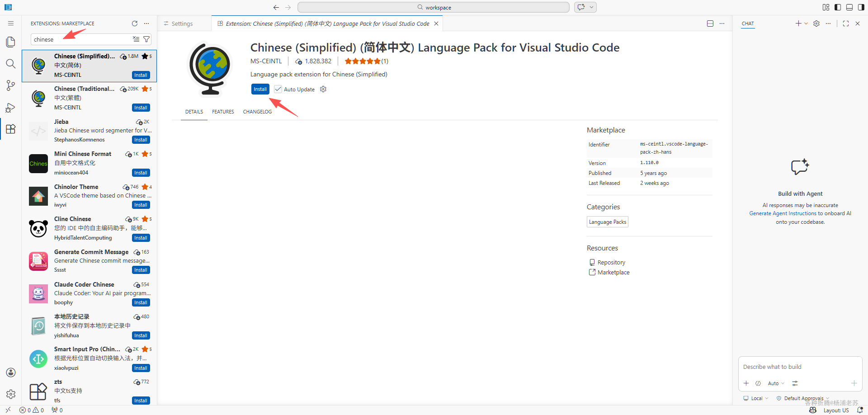Go forward with the navigation arrow
This screenshot has width=868, height=415.
point(288,7)
